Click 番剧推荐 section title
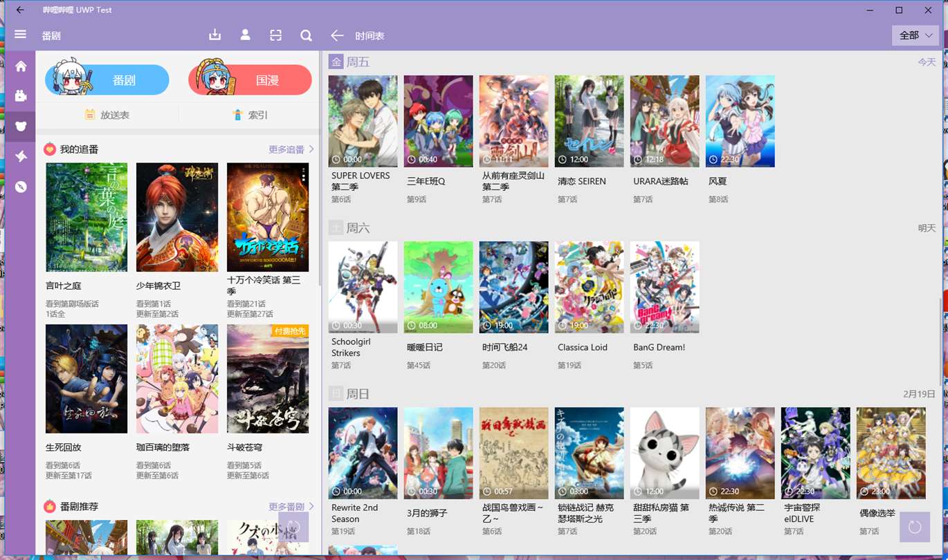The image size is (948, 560). coord(79,507)
